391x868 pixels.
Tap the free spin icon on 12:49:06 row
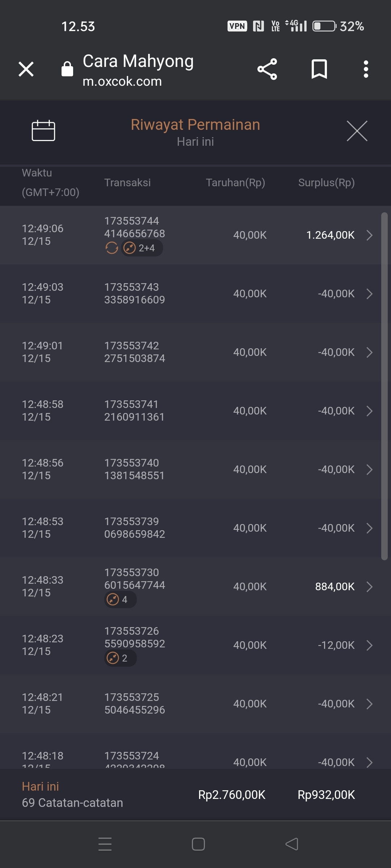point(112,248)
